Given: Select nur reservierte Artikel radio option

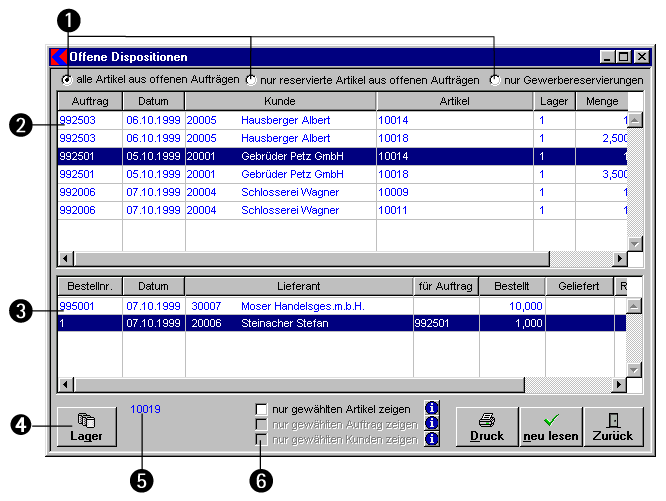Looking at the screenshot, I should coord(251,80).
